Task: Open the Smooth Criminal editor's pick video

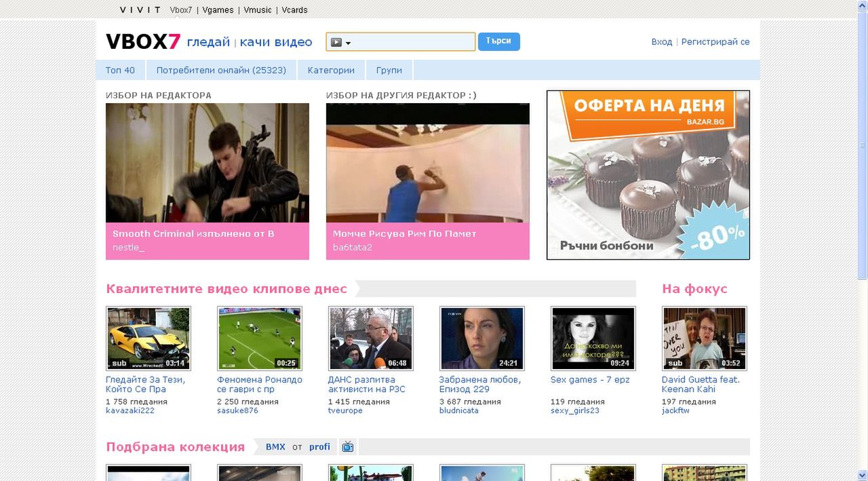Action: (208, 163)
